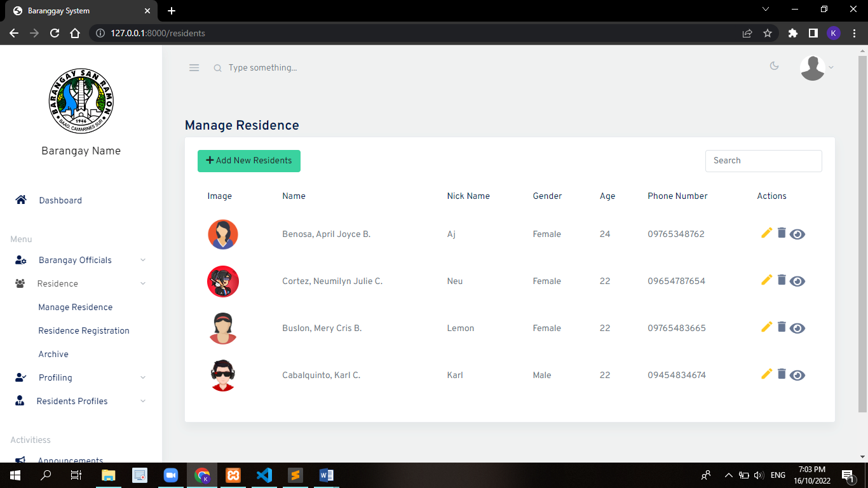View details of Neumilyn Julie Cortez
This screenshot has height=488, width=868.
click(x=797, y=280)
